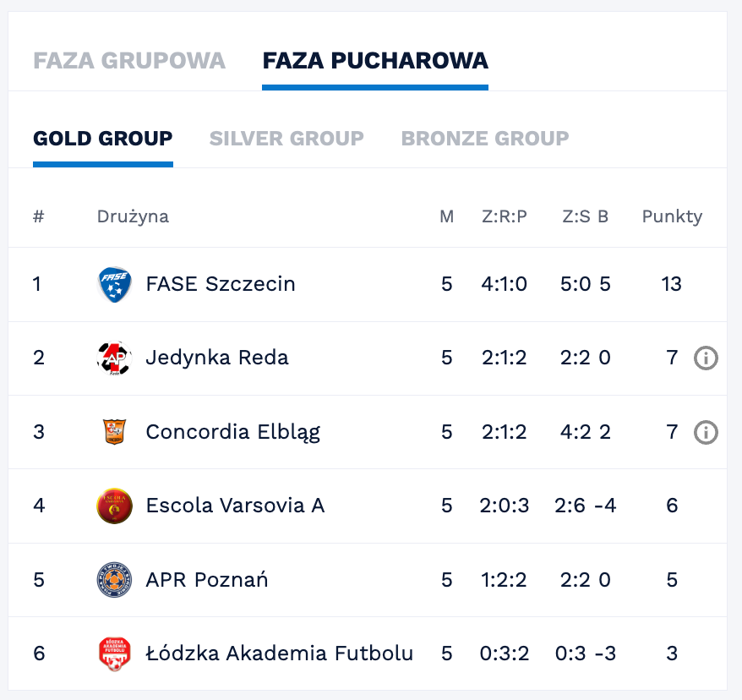Switch to the Silver Group tab
Viewport: 742px width, 700px height.
click(286, 139)
